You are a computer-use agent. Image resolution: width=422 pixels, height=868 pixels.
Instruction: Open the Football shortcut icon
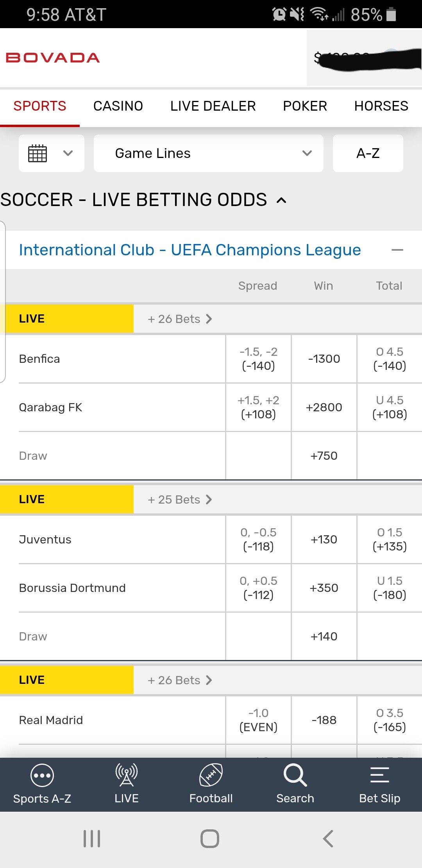click(211, 775)
